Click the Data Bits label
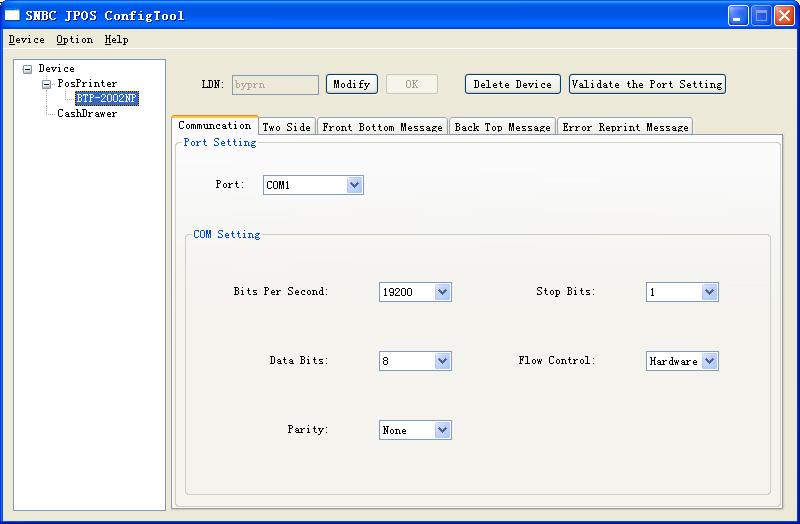The height and width of the screenshot is (524, 800). coord(299,360)
